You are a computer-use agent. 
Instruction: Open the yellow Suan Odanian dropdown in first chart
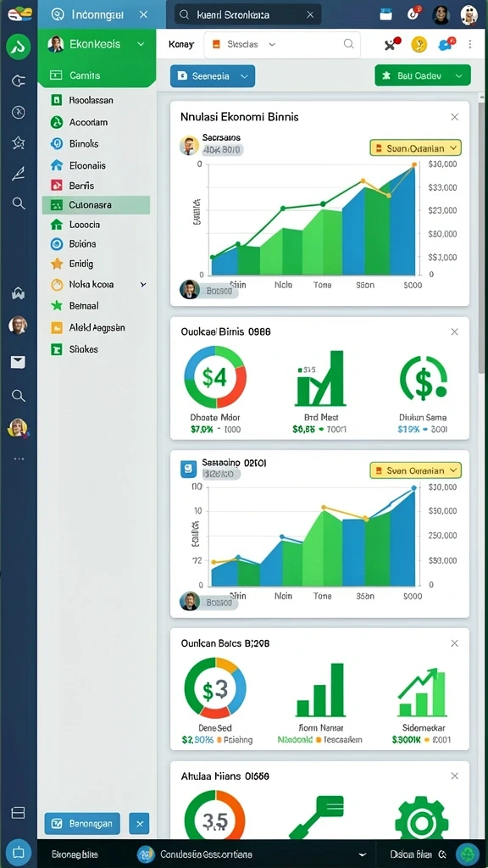click(x=415, y=147)
